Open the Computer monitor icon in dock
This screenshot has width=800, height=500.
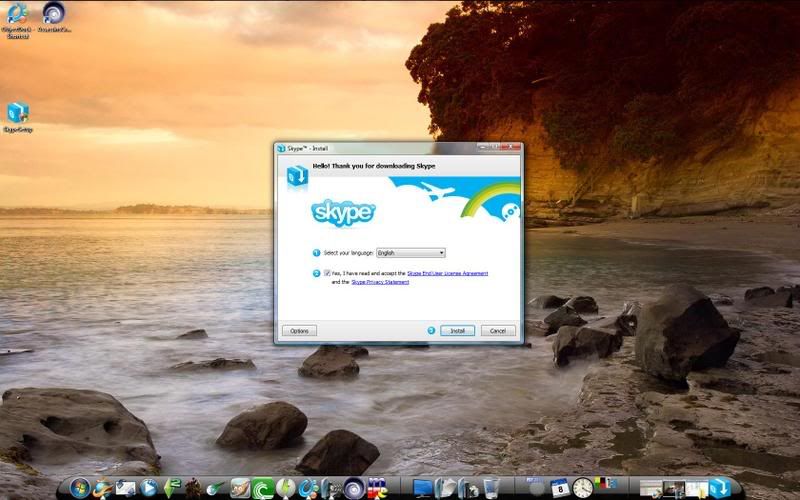point(422,488)
